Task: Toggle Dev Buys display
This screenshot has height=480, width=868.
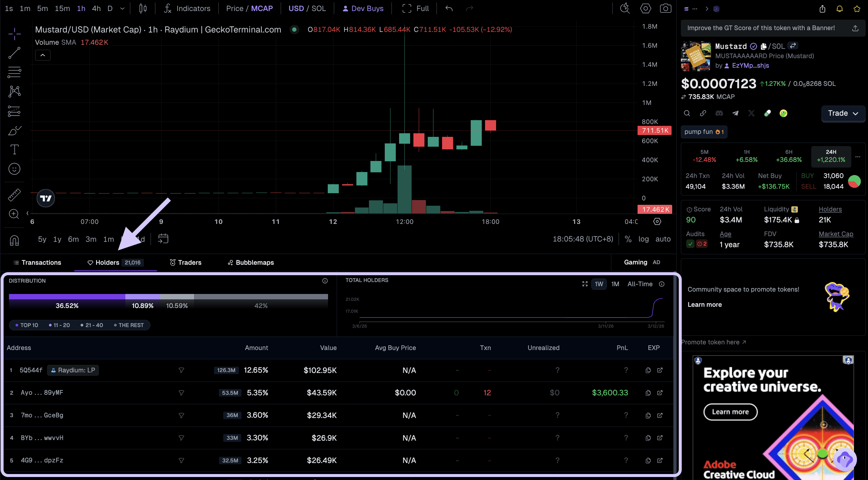Action: pos(363,8)
